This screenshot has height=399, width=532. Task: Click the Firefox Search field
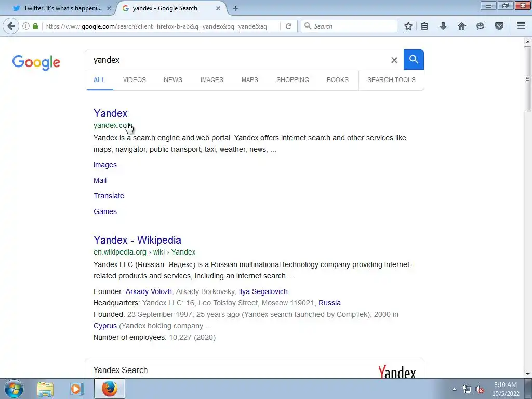point(350,26)
